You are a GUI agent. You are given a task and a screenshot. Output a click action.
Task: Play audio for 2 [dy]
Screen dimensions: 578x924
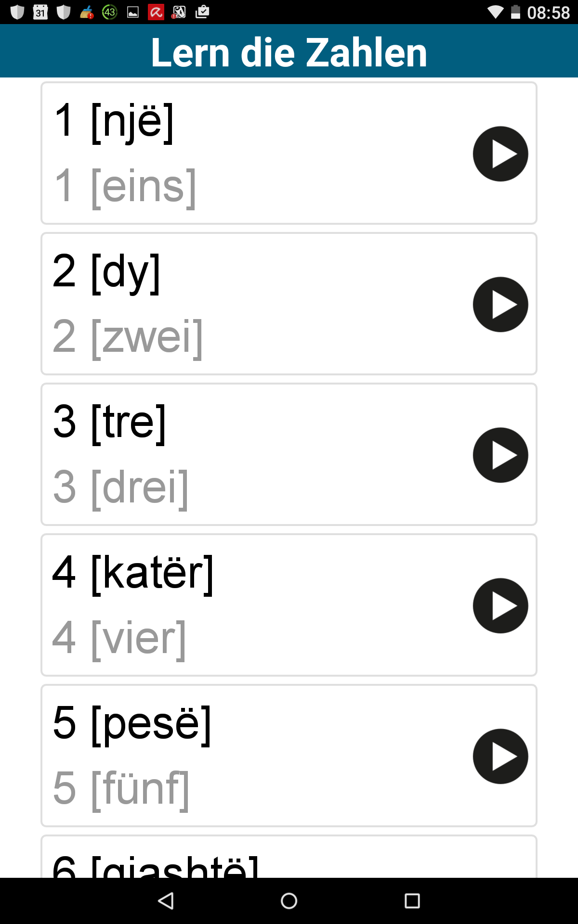(500, 305)
